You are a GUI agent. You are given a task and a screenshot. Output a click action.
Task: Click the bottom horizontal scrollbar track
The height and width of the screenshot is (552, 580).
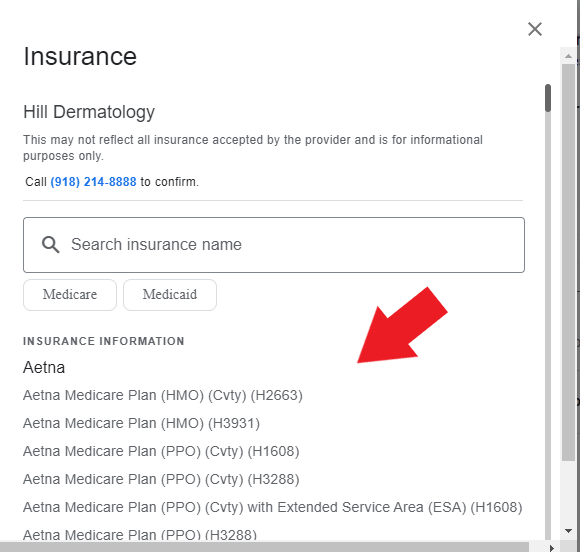[x=264, y=548]
